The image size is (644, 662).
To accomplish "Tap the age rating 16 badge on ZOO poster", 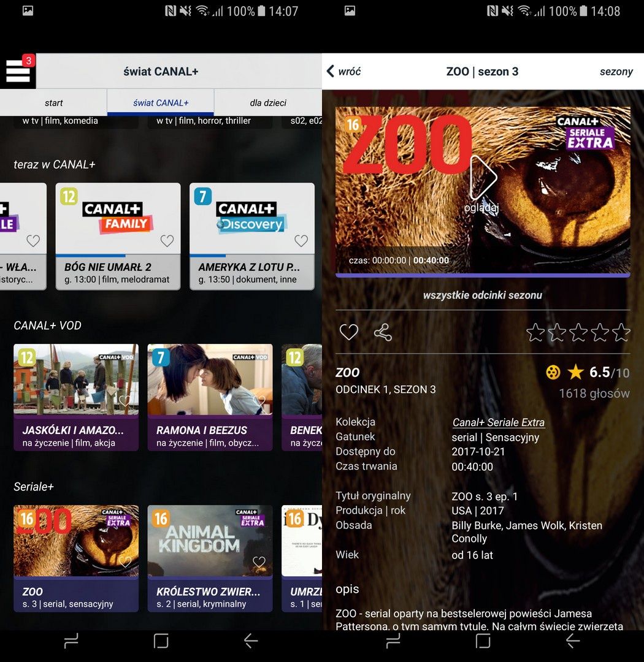I will click(x=353, y=124).
